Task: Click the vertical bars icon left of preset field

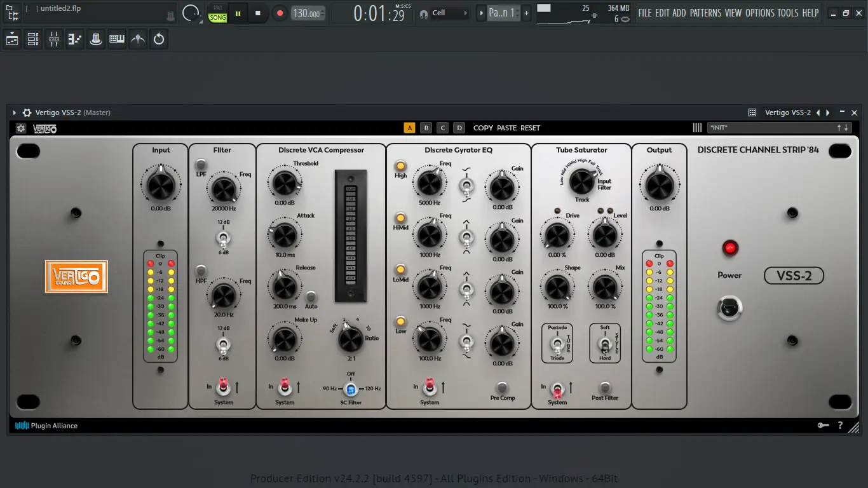Action: pyautogui.click(x=697, y=128)
